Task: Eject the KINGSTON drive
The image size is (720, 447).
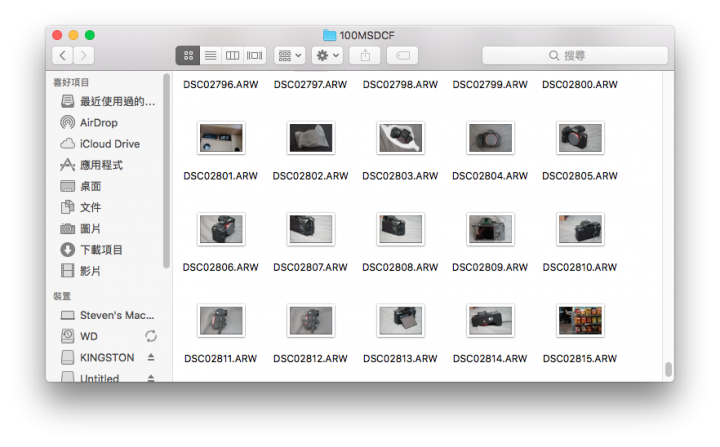Action: click(x=151, y=357)
